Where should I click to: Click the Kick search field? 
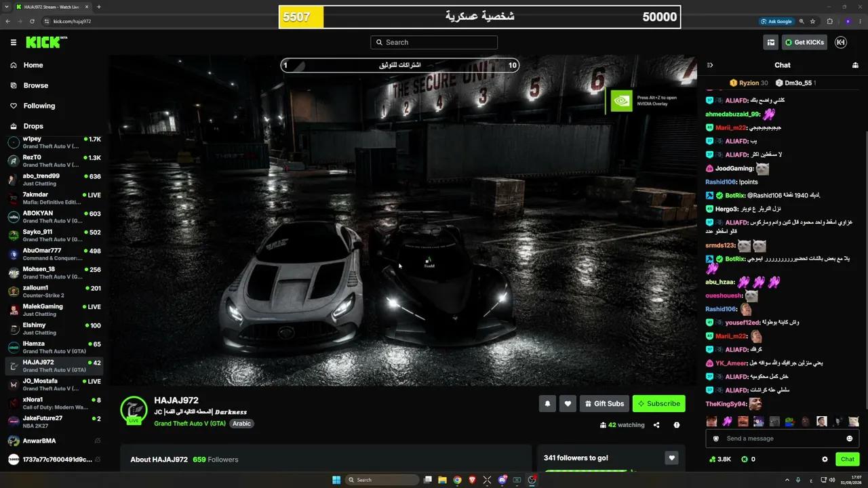click(x=434, y=42)
